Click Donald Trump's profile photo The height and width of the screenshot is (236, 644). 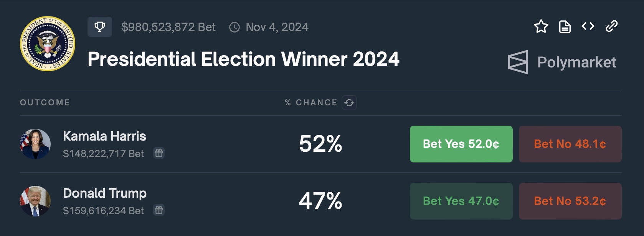point(35,201)
